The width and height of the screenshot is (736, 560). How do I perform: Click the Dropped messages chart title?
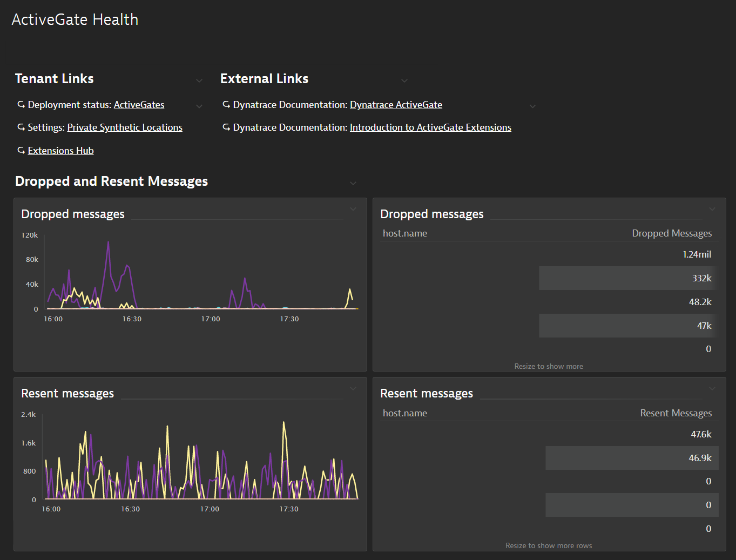tap(73, 214)
